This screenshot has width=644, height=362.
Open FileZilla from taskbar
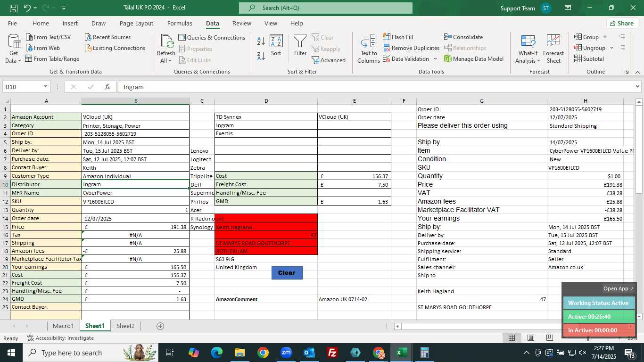[332, 353]
